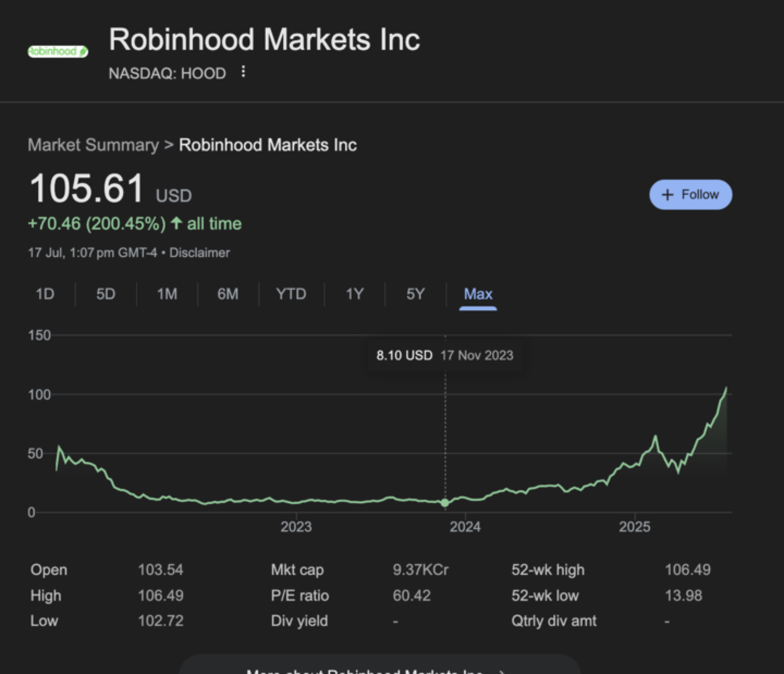The width and height of the screenshot is (784, 674).
Task: Click the plus icon inside the Follow button
Action: [666, 194]
